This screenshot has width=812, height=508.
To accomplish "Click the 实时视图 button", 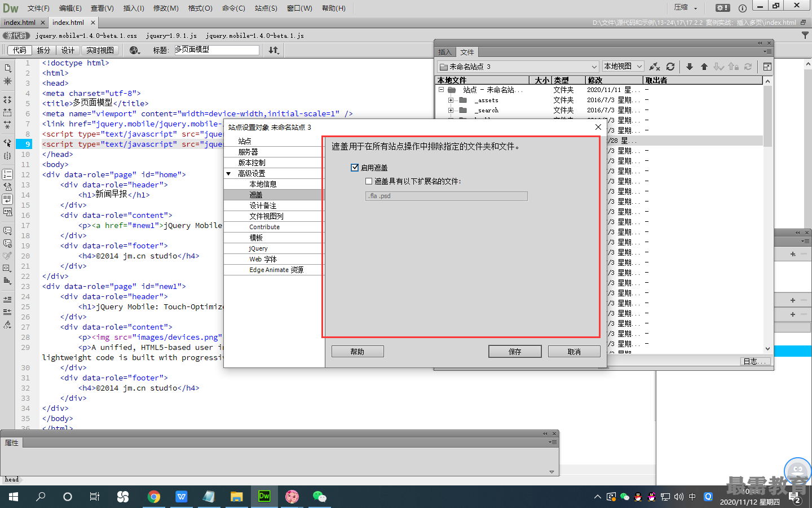I will click(x=100, y=50).
